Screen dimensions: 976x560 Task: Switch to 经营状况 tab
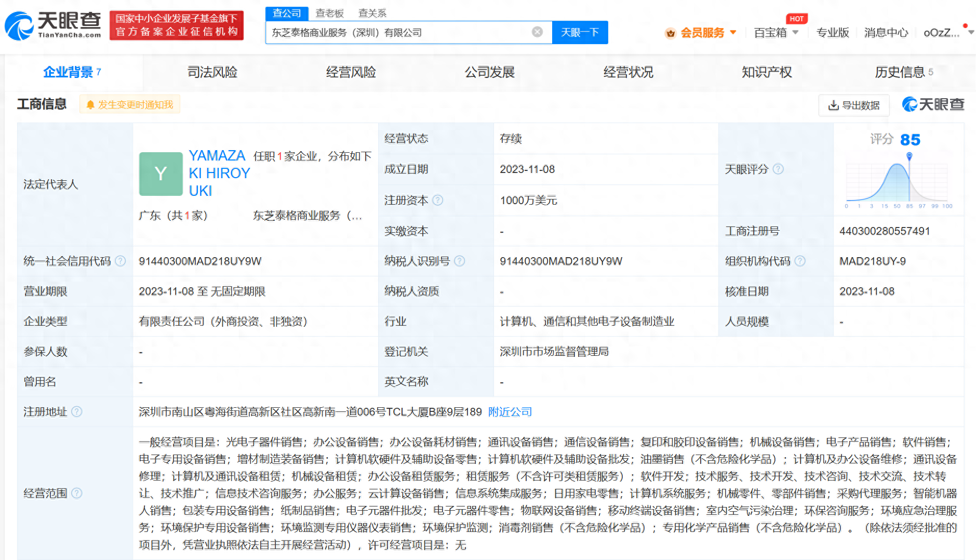(x=628, y=72)
